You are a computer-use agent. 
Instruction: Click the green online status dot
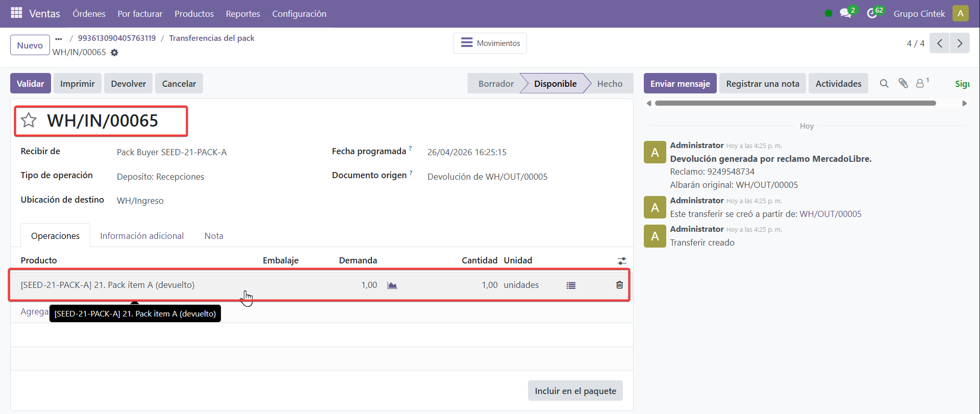pos(828,13)
